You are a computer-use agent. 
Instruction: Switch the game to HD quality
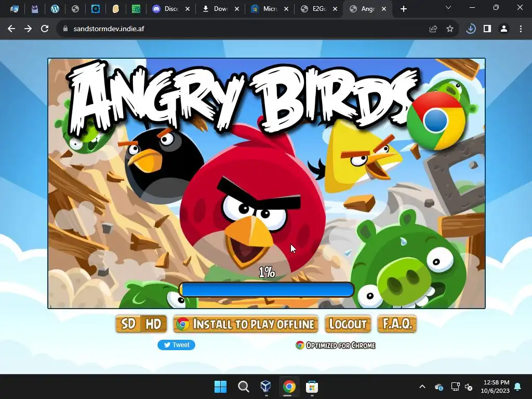coord(154,324)
